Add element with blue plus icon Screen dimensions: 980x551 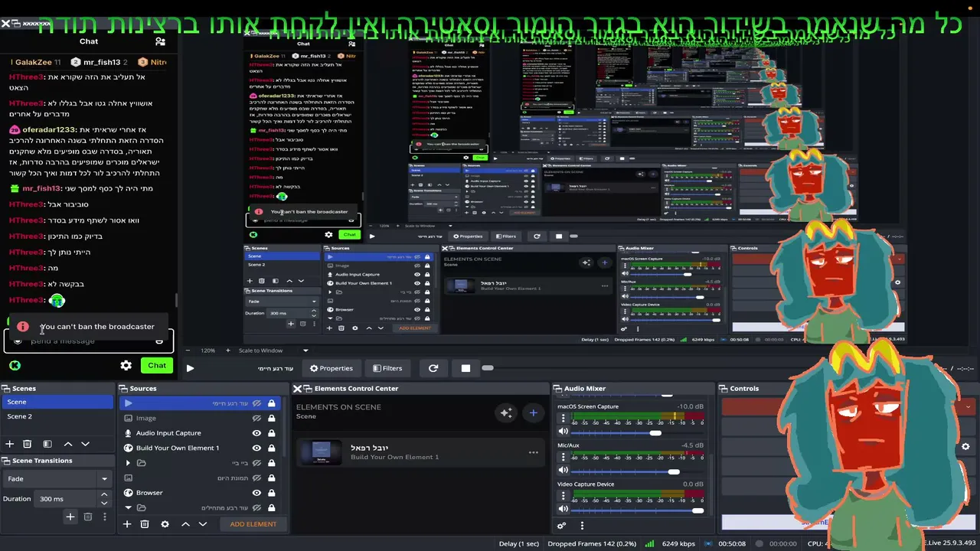pos(534,413)
